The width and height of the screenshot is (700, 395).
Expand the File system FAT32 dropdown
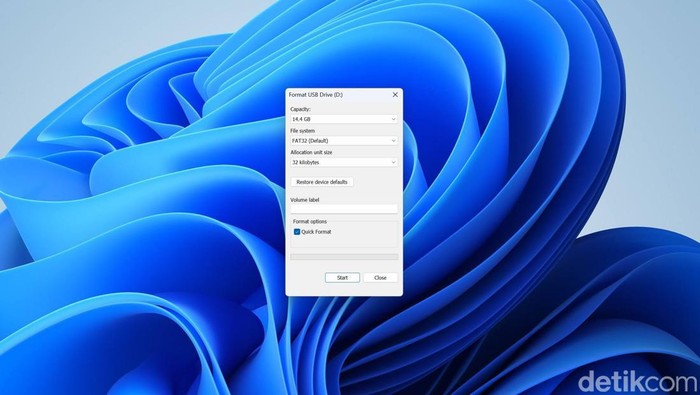(x=344, y=141)
